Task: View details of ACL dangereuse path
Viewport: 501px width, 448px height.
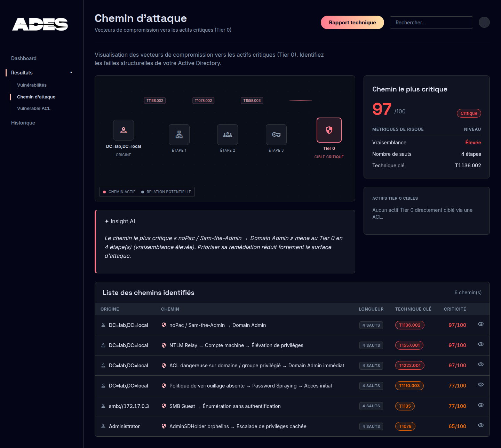Action: pyautogui.click(x=481, y=365)
